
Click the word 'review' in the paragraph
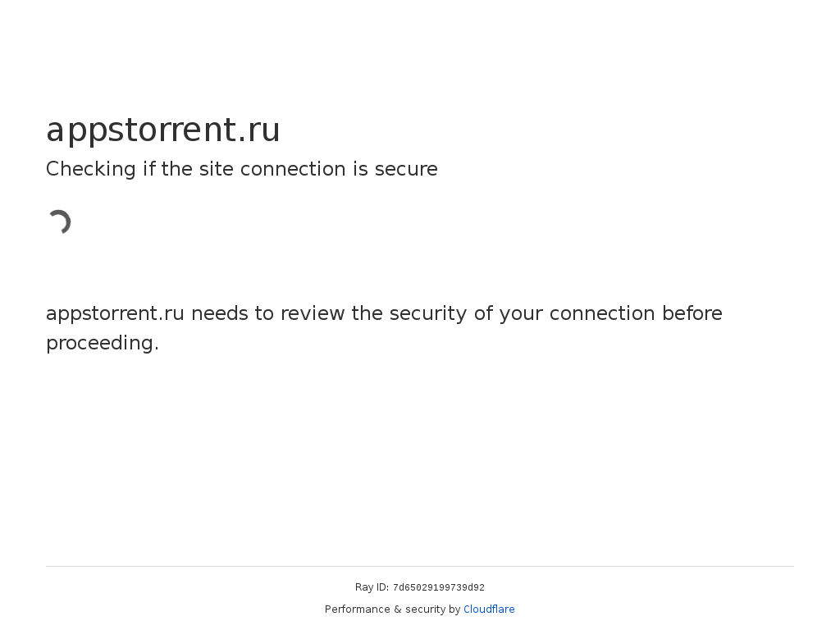pos(313,313)
